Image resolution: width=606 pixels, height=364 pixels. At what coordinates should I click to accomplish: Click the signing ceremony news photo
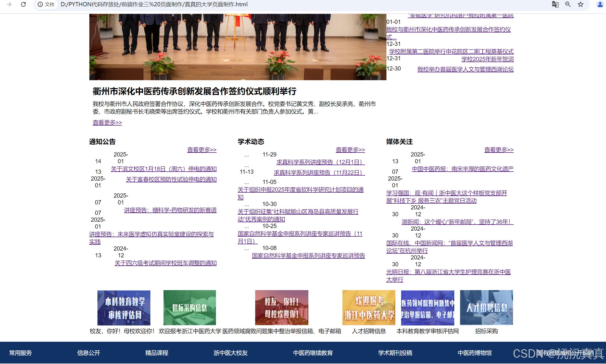tap(238, 47)
